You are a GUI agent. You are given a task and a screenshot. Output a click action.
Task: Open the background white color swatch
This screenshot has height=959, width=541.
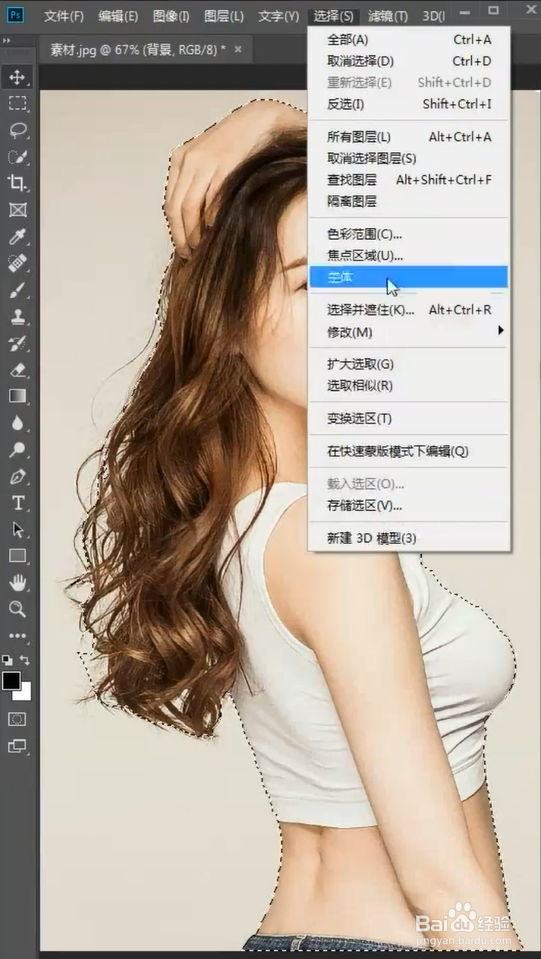point(24,693)
